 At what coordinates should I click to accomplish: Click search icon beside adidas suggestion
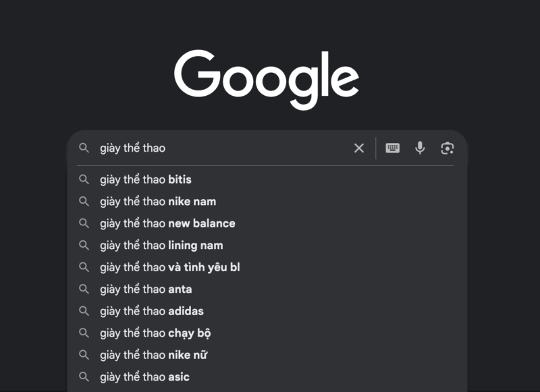(84, 311)
